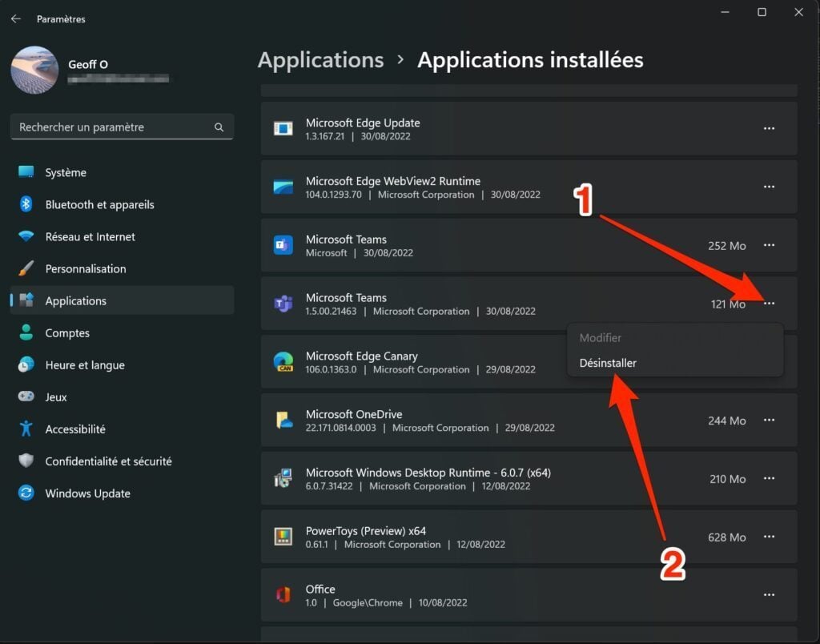Switch to Personnalisation settings
The image size is (820, 644).
[122, 268]
